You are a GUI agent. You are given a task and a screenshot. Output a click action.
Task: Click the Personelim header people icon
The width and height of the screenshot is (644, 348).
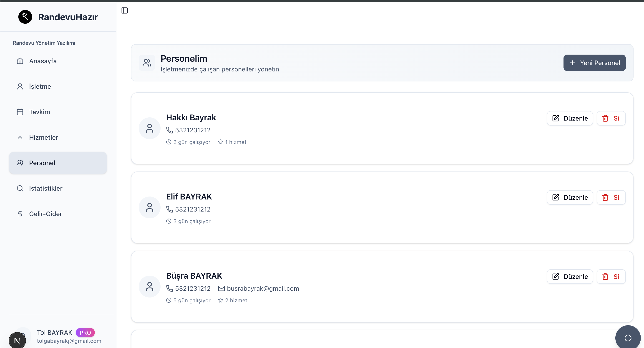point(147,63)
